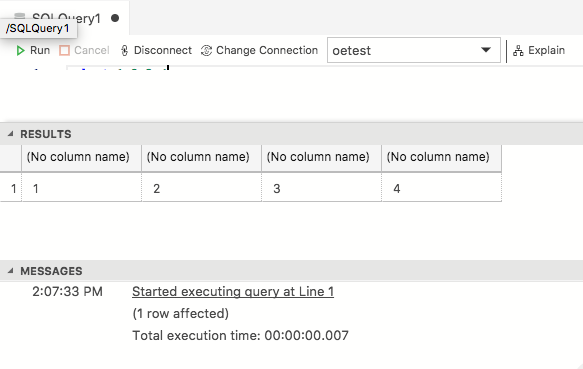583x369 pixels.
Task: Select the fourth (No column name) header
Action: (441, 158)
